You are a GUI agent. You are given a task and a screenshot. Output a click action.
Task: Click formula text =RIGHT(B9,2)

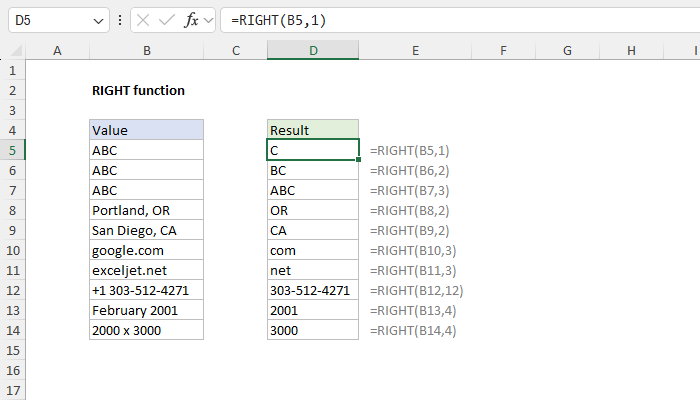pyautogui.click(x=409, y=230)
